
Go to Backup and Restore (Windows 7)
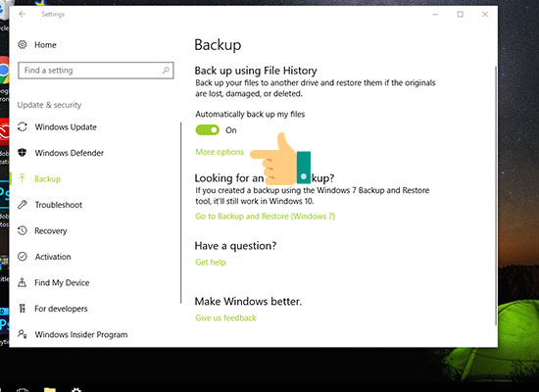pos(265,216)
